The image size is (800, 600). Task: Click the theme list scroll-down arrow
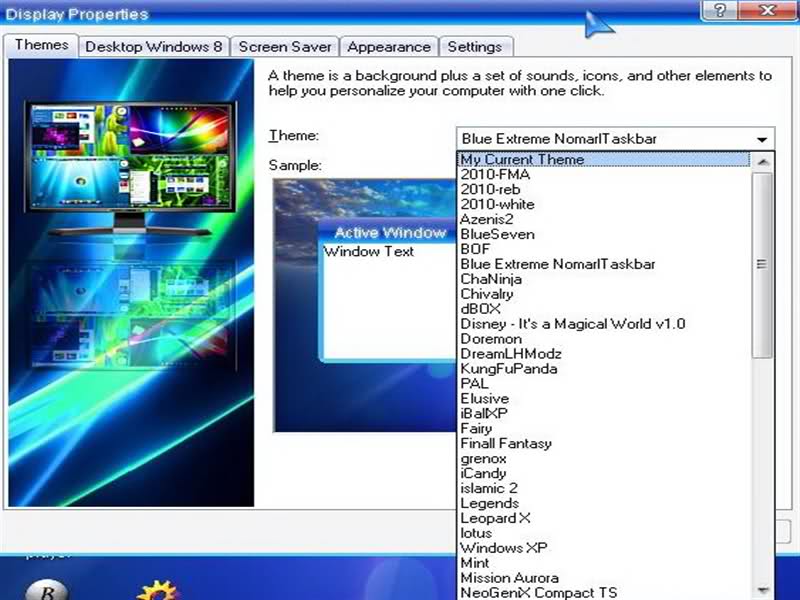pyautogui.click(x=763, y=590)
